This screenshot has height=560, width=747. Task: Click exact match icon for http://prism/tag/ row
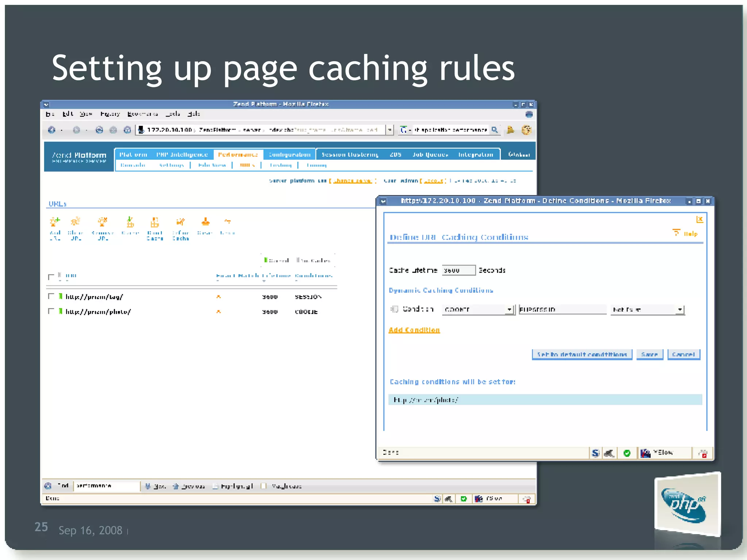pyautogui.click(x=218, y=297)
